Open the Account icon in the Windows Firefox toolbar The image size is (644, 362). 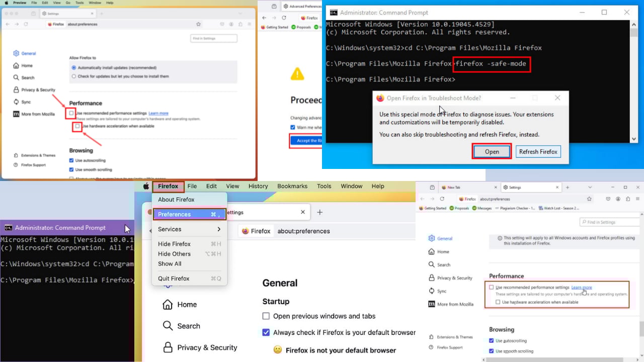click(x=618, y=199)
